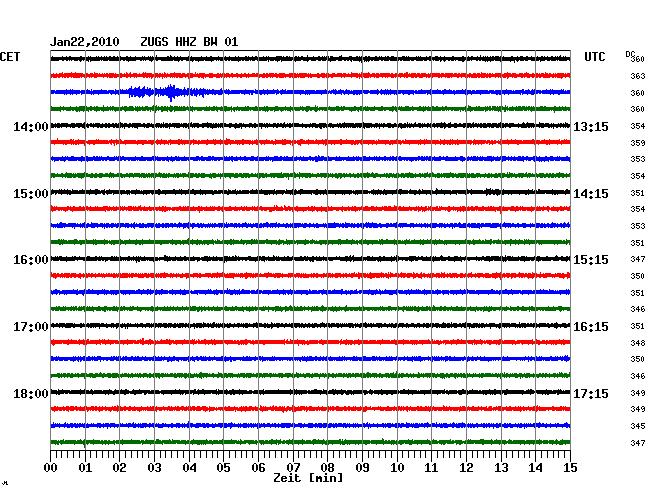
Task: Click the Zeit [min] axis title
Action: pyautogui.click(x=308, y=478)
